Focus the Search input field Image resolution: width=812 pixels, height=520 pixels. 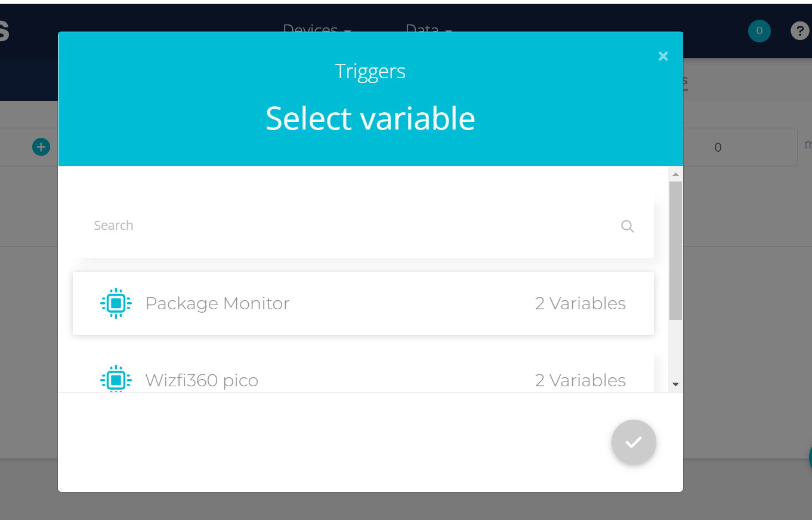363,226
